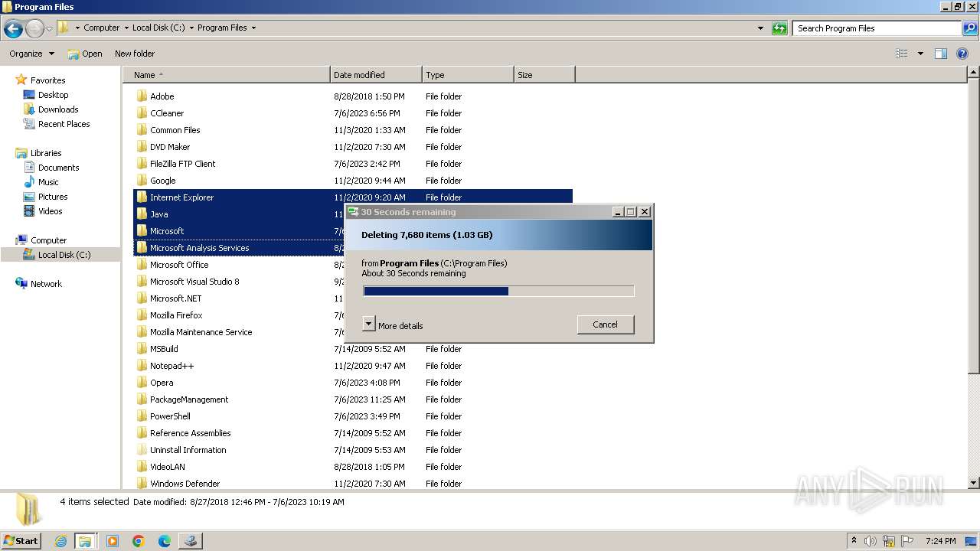This screenshot has height=551, width=980.
Task: Click the search magnifier icon
Action: click(x=969, y=28)
